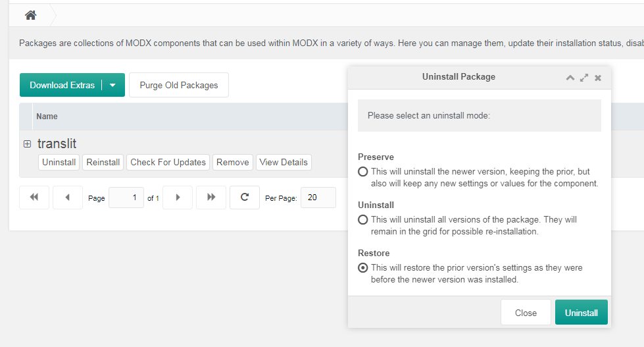This screenshot has width=644, height=347.
Task: Click the 'Preserve' mode heading
Action: 376,157
